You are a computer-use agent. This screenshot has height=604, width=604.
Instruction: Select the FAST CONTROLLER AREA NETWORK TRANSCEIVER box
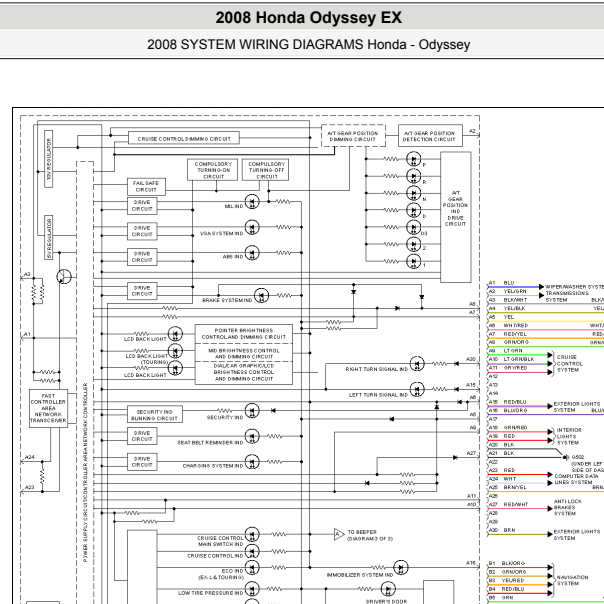click(x=49, y=408)
